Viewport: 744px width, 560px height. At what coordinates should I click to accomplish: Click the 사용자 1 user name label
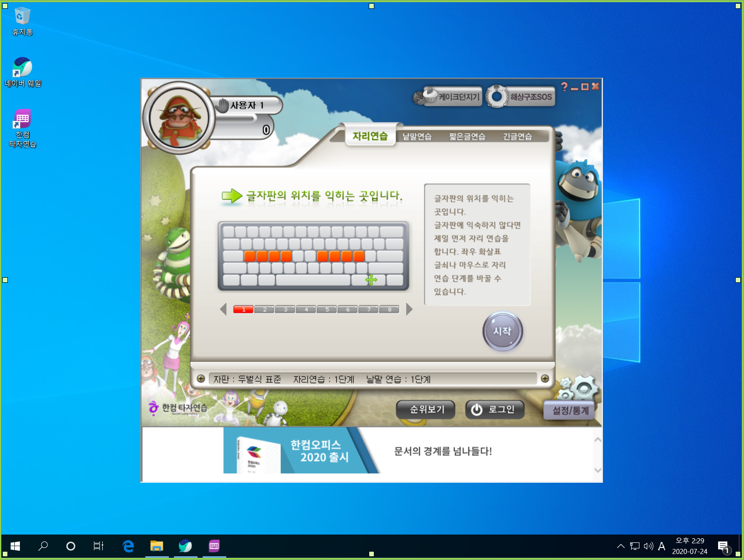[247, 106]
